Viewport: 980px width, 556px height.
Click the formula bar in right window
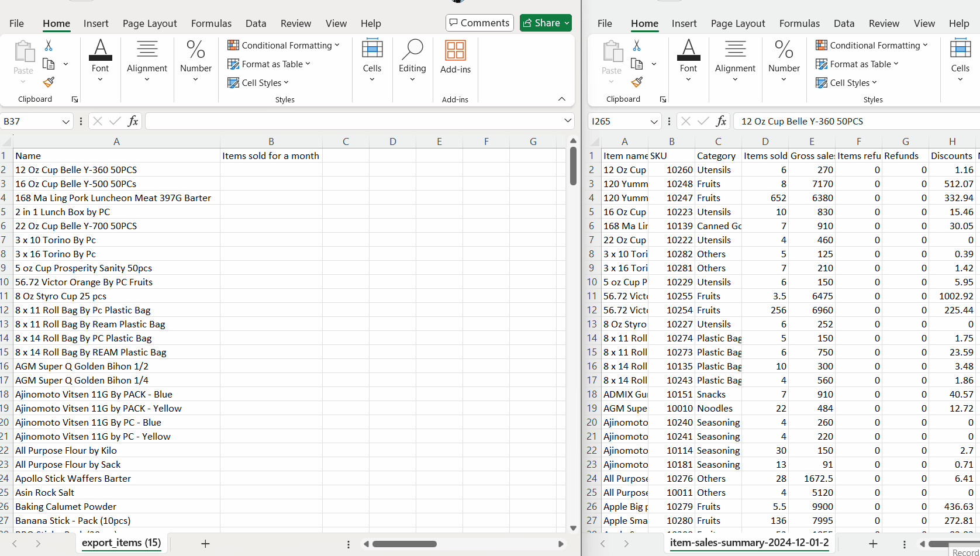(x=854, y=121)
